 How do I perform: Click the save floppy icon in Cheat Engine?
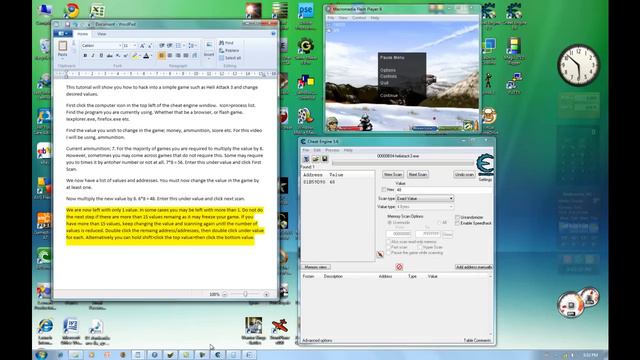pos(324,158)
